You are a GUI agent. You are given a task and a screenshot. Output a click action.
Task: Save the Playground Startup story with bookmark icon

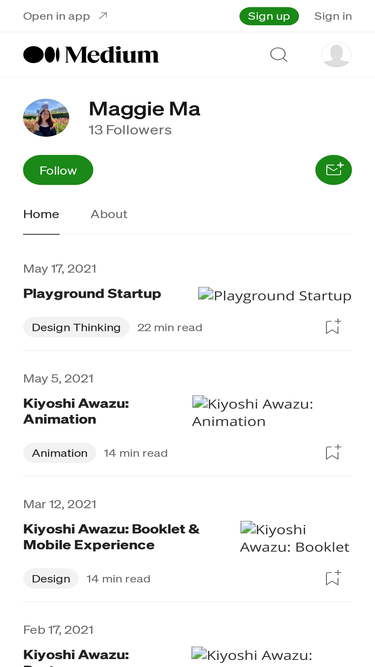333,327
